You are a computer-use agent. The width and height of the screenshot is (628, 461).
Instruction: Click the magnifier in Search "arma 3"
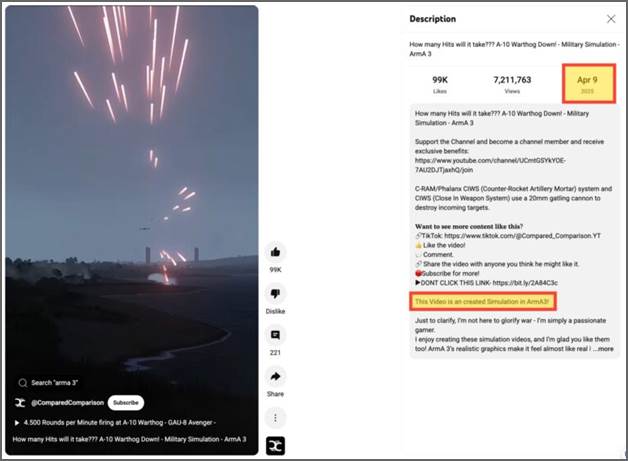pos(23,383)
